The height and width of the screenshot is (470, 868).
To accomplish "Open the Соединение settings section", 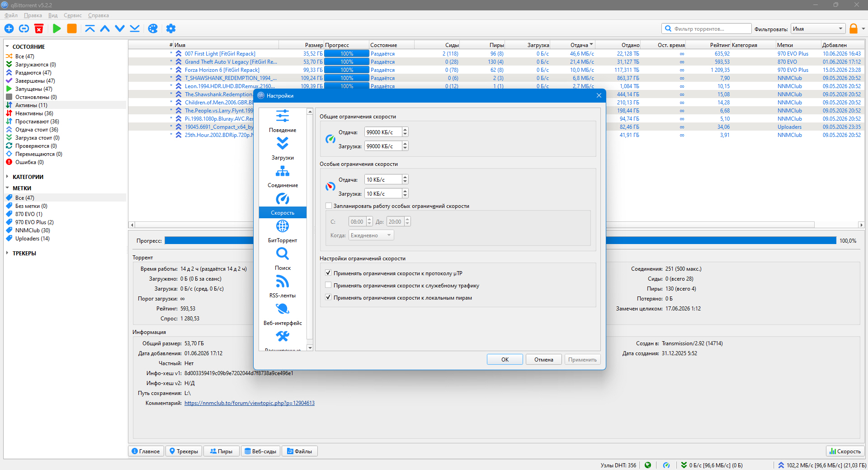I will pos(283,176).
